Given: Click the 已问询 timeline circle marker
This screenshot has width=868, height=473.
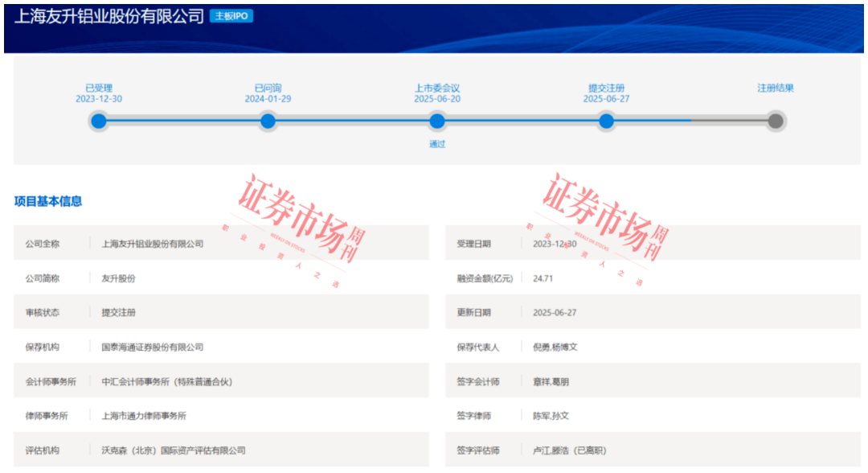Looking at the screenshot, I should (x=268, y=121).
